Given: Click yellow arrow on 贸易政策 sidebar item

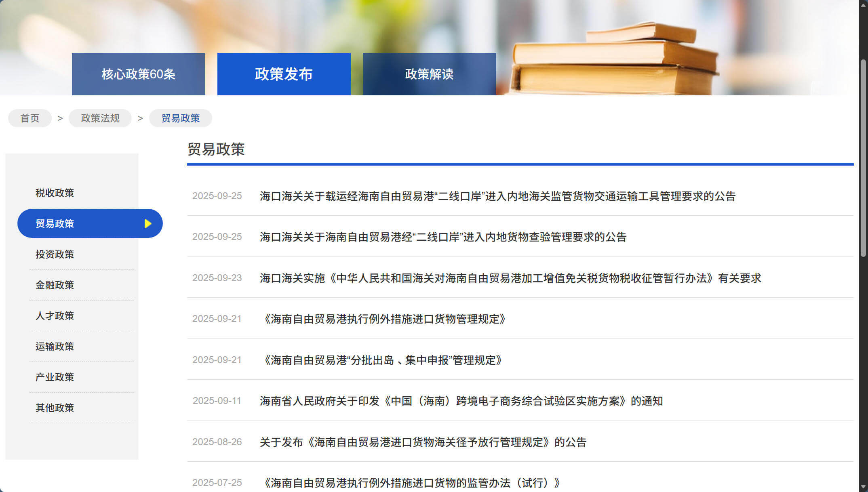Looking at the screenshot, I should click(148, 223).
